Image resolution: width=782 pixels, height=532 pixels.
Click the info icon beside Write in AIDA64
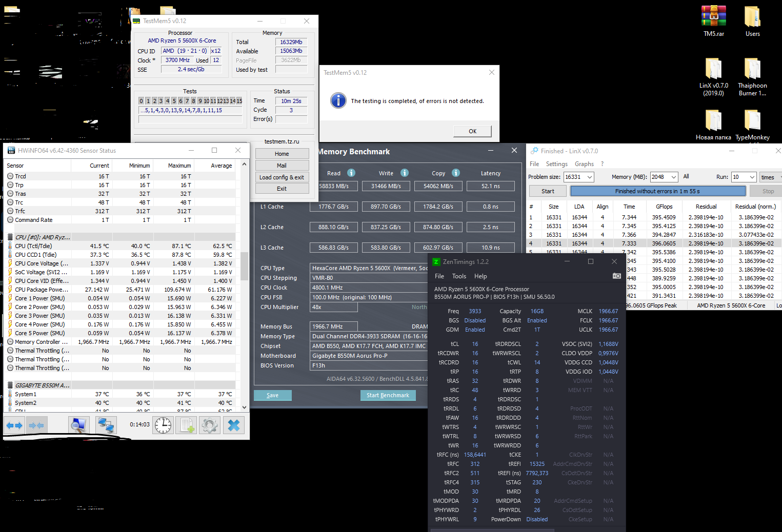point(405,173)
